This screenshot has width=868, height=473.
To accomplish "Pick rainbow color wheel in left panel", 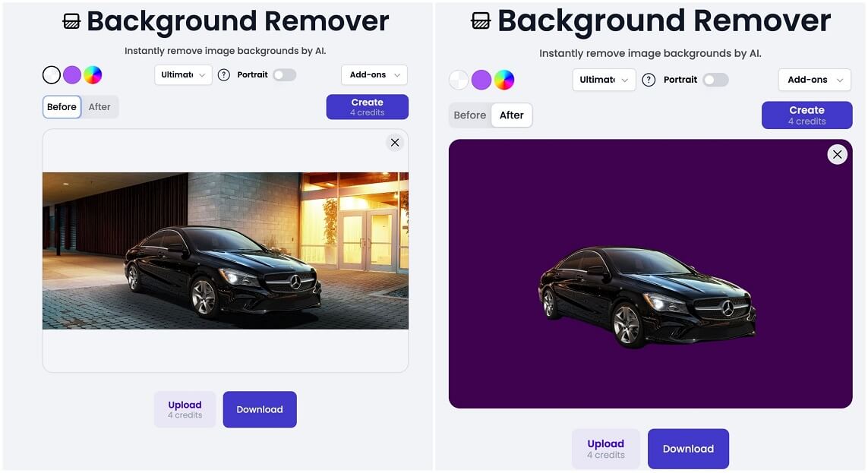I will [x=93, y=74].
